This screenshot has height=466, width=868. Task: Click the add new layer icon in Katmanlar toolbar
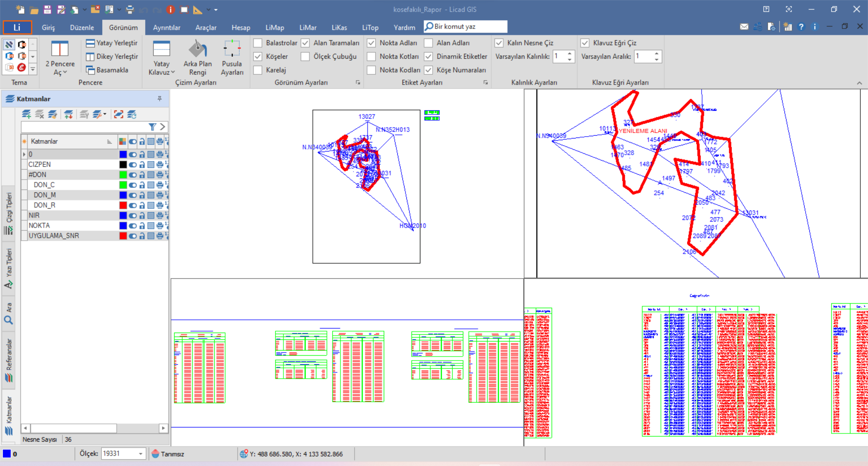(x=27, y=114)
